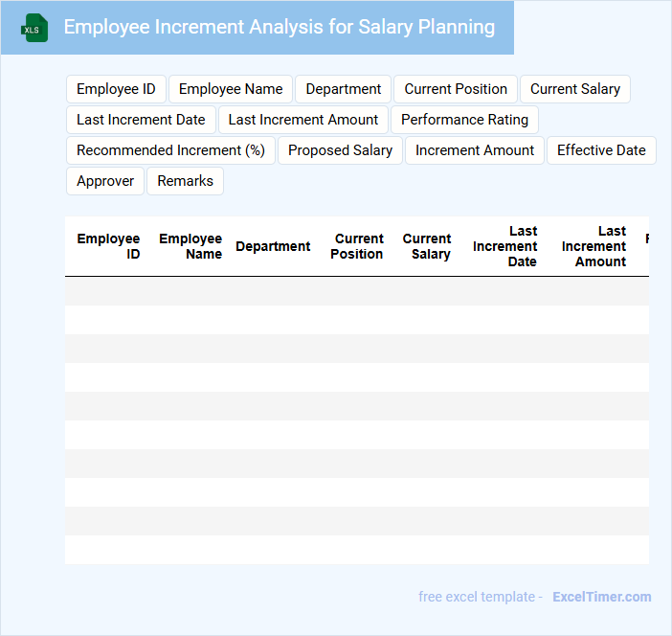
Task: Click the Department tag button
Action: click(343, 89)
